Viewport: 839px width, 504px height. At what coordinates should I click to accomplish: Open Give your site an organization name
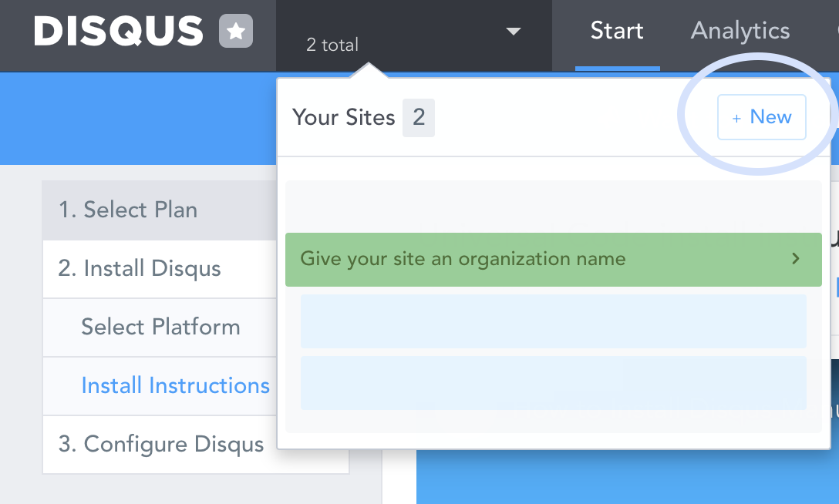tap(553, 259)
